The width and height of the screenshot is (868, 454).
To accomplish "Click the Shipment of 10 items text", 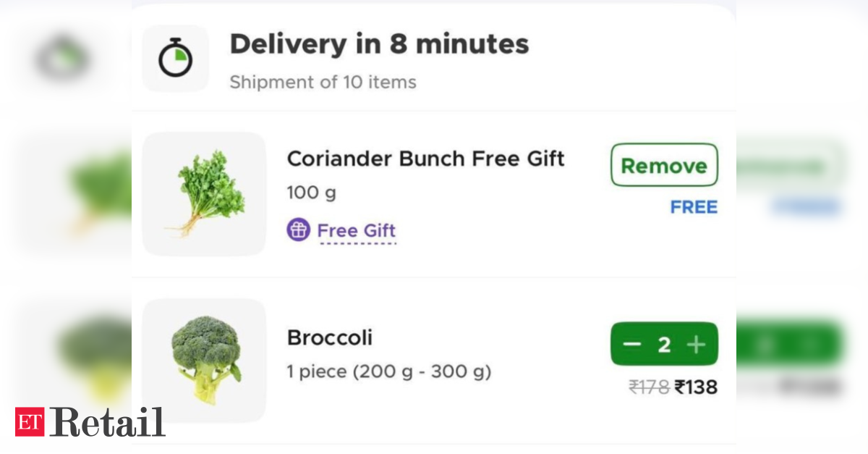I will (323, 82).
